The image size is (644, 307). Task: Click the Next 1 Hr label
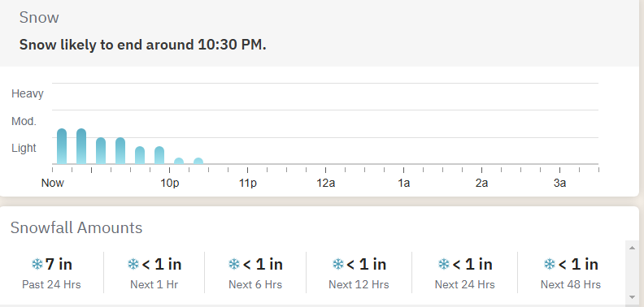tap(154, 284)
